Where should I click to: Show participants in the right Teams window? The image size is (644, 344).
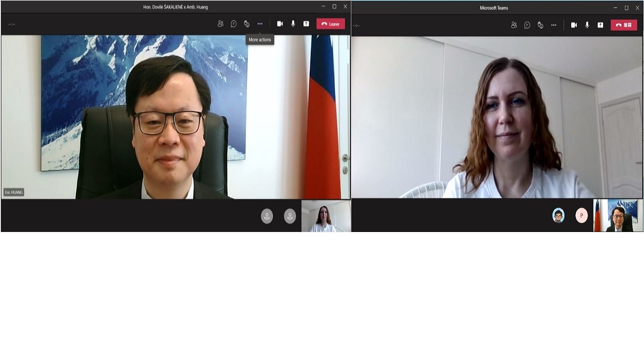point(514,25)
